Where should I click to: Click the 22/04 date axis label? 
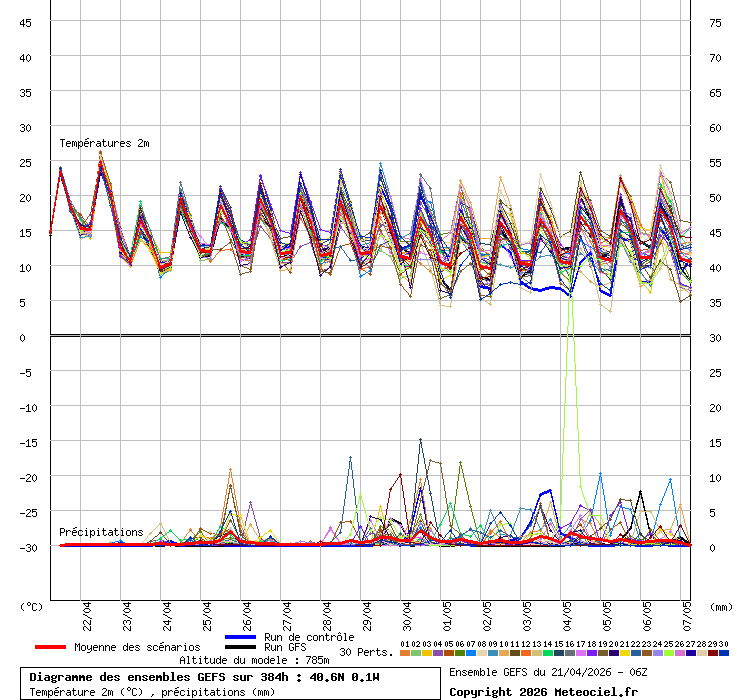pyautogui.click(x=88, y=613)
